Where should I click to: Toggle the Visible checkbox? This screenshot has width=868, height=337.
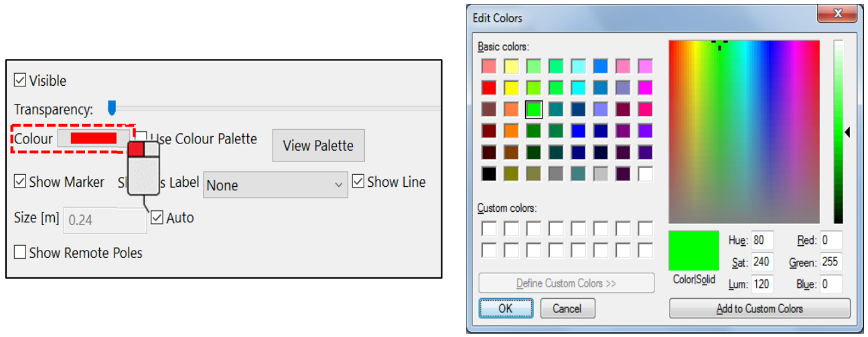20,80
